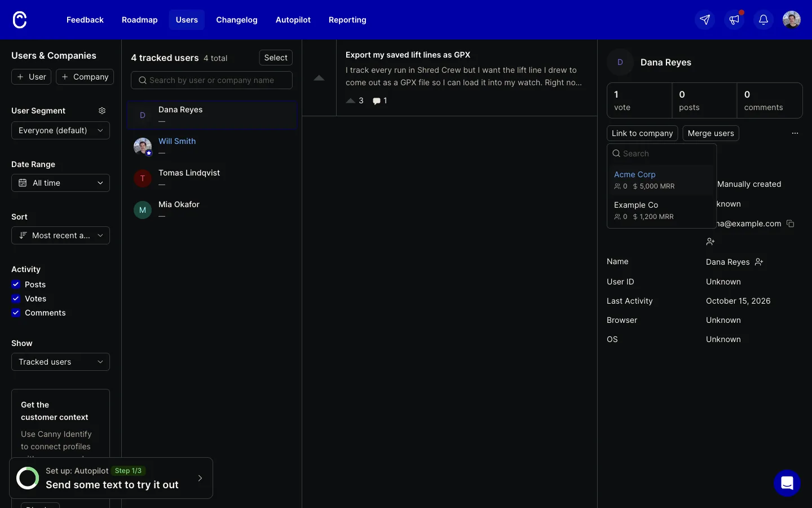This screenshot has height=508, width=812.
Task: Select Acme Corp from the company list
Action: pos(661,180)
